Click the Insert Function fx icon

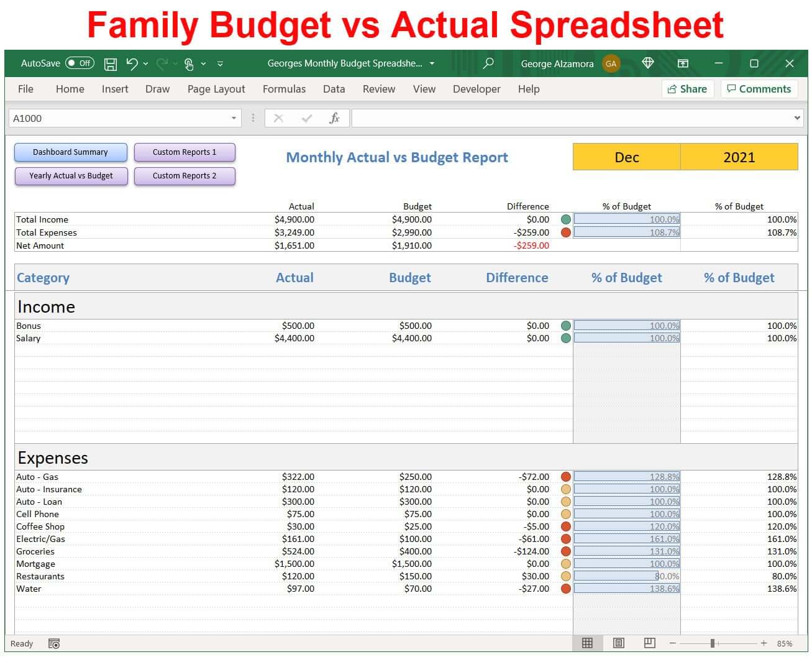click(x=334, y=118)
